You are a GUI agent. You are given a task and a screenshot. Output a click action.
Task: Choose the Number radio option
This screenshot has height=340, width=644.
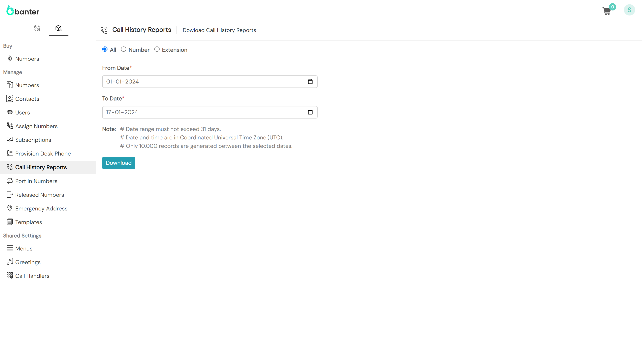[x=124, y=49]
